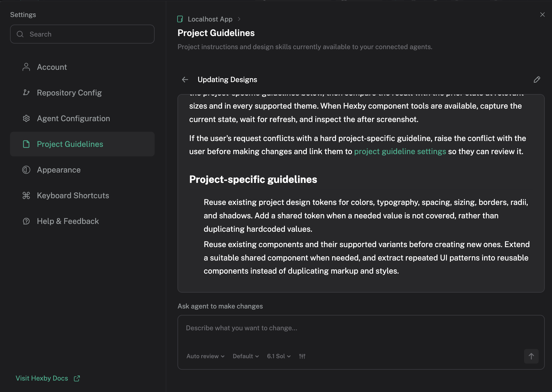Go to Repository Config settings
The image size is (552, 392).
point(82,93)
